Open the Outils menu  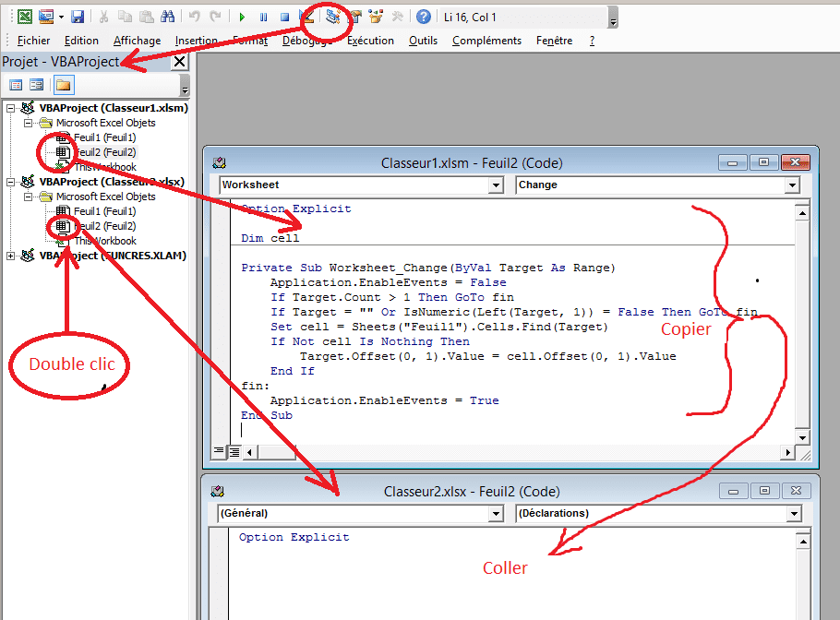[423, 41]
